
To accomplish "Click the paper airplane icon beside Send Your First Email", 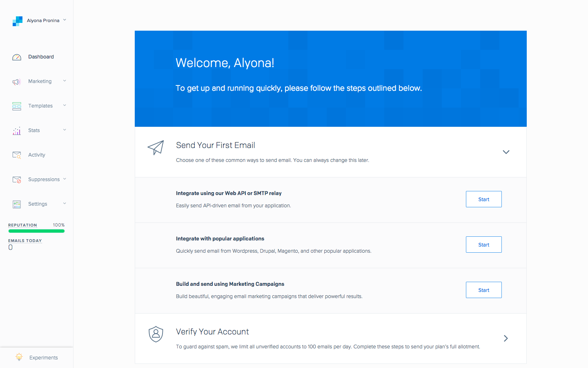I will pos(156,148).
